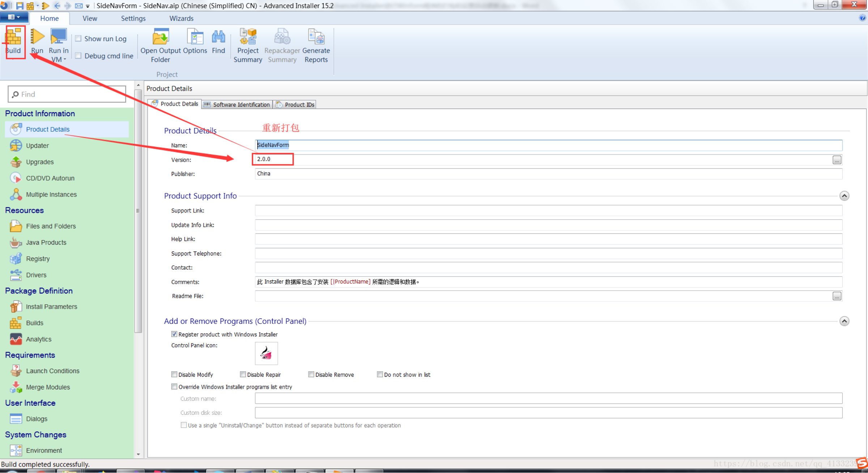Collapse the Product Support Info section
This screenshot has height=473, width=868.
[844, 196]
